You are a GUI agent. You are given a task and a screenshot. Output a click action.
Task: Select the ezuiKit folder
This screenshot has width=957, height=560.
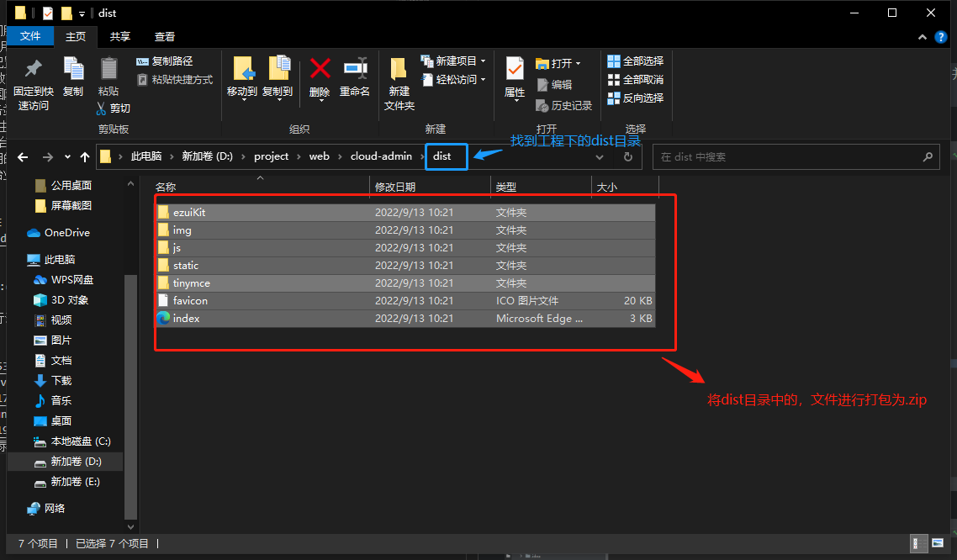tap(405, 212)
